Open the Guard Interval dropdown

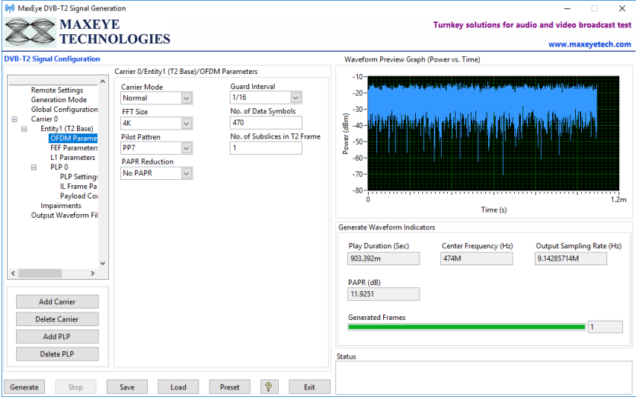[296, 97]
